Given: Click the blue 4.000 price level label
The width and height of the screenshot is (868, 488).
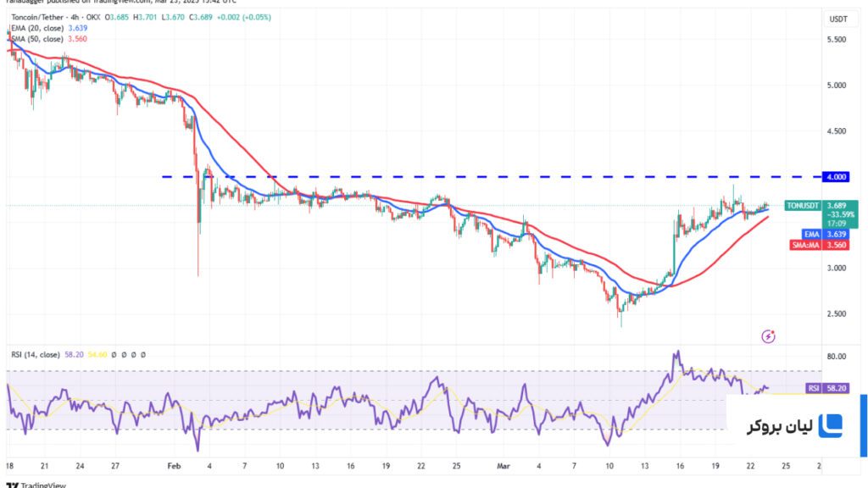Looking at the screenshot, I should click(x=836, y=177).
